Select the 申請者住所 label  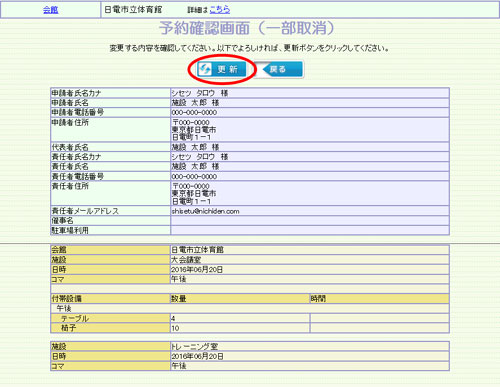pos(70,122)
